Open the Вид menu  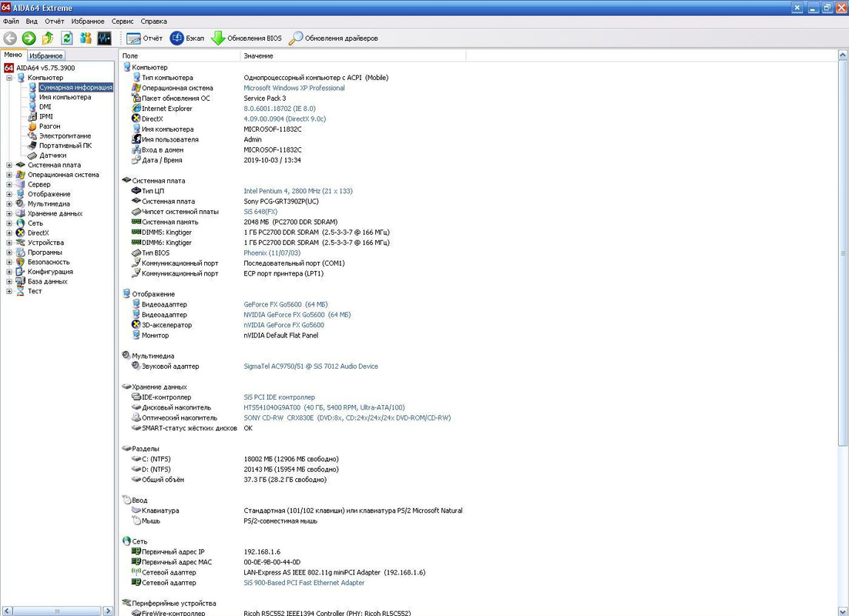[32, 21]
